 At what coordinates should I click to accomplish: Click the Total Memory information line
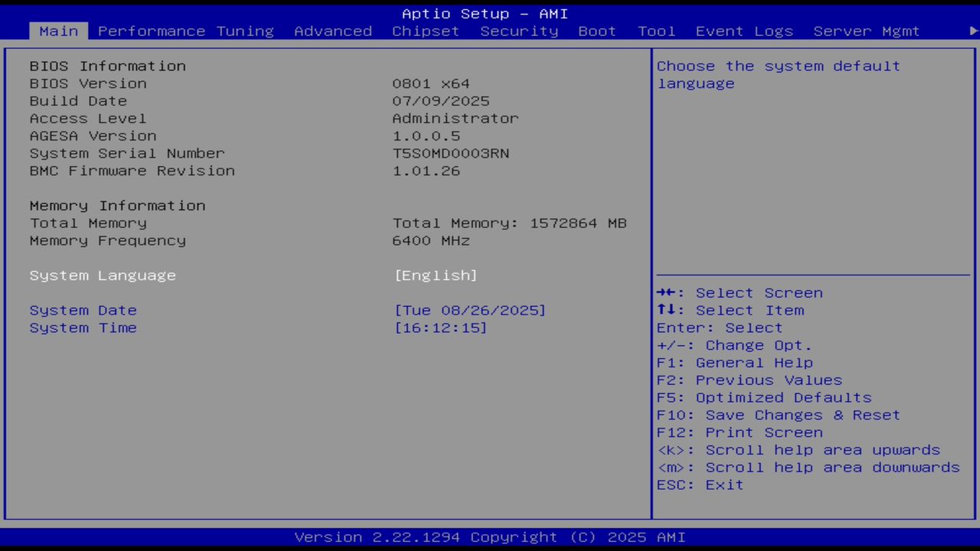pyautogui.click(x=509, y=223)
